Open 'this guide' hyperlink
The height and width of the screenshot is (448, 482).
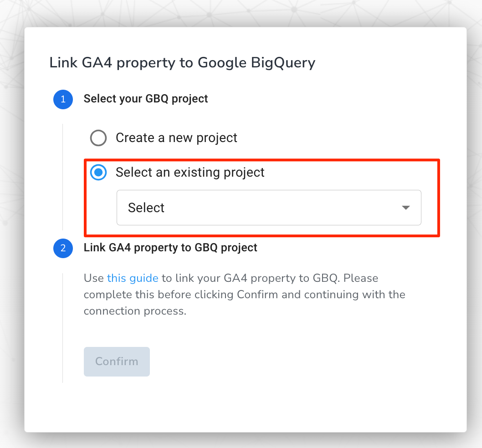[133, 278]
